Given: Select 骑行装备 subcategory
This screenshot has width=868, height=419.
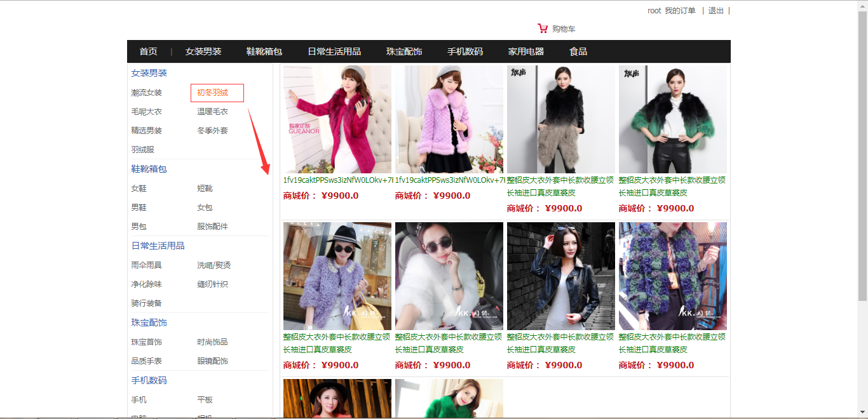Looking at the screenshot, I should (x=147, y=303).
